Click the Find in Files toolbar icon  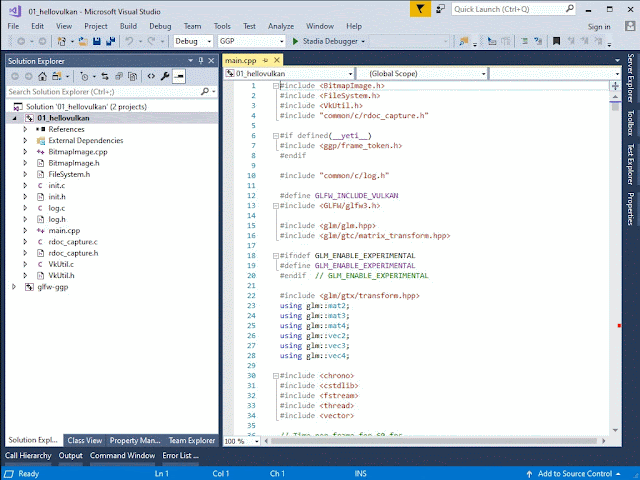coord(464,41)
